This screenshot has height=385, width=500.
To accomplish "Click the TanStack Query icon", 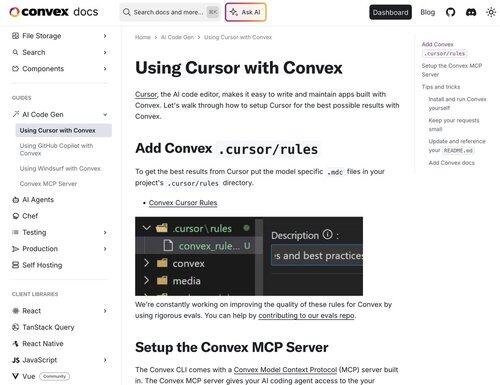I will pos(15,327).
